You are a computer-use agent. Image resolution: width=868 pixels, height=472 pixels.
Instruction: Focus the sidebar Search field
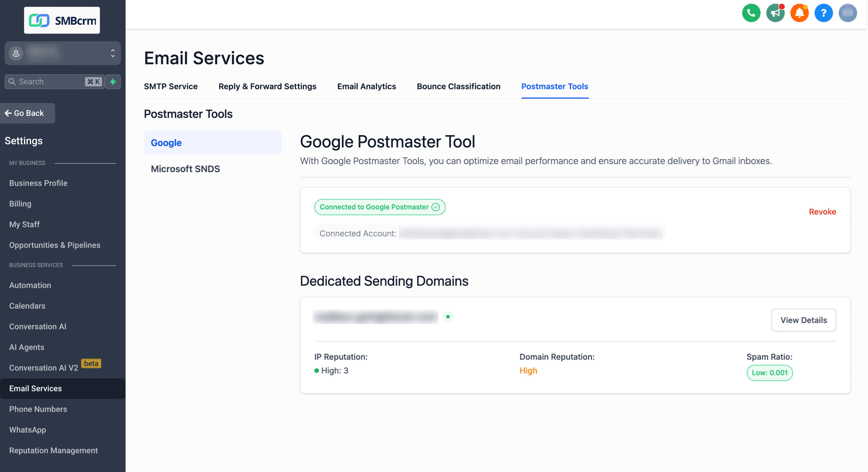click(55, 81)
